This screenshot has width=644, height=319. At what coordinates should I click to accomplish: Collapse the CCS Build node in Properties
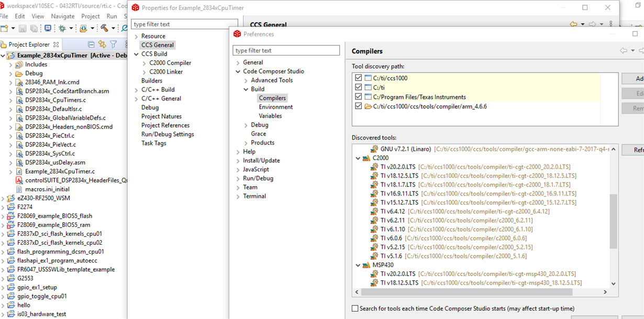[136, 54]
